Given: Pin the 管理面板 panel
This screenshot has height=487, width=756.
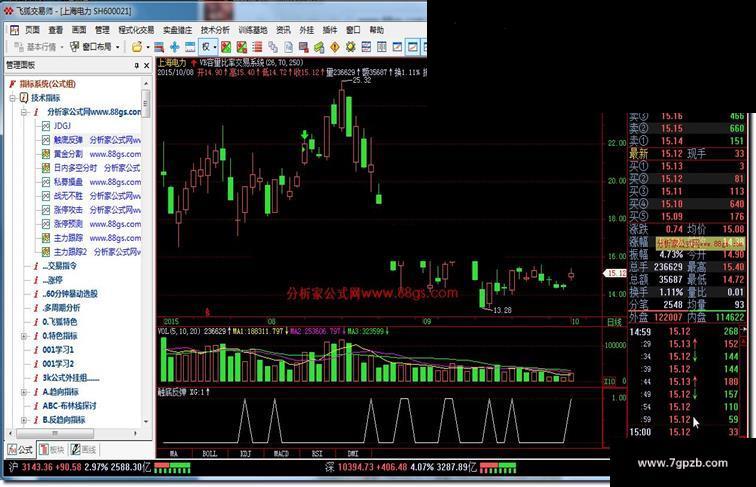Looking at the screenshot, I should point(136,65).
